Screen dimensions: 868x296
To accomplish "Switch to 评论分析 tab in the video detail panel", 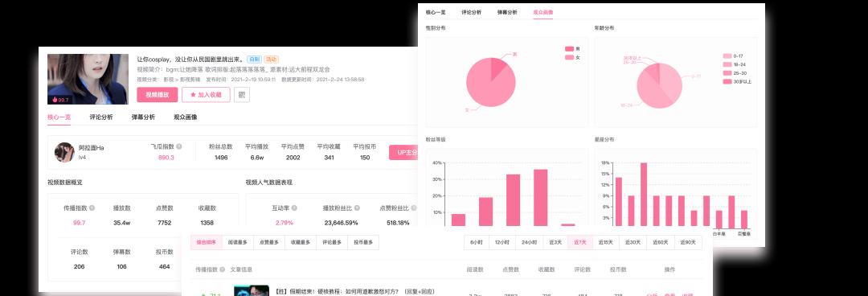I will point(101,117).
